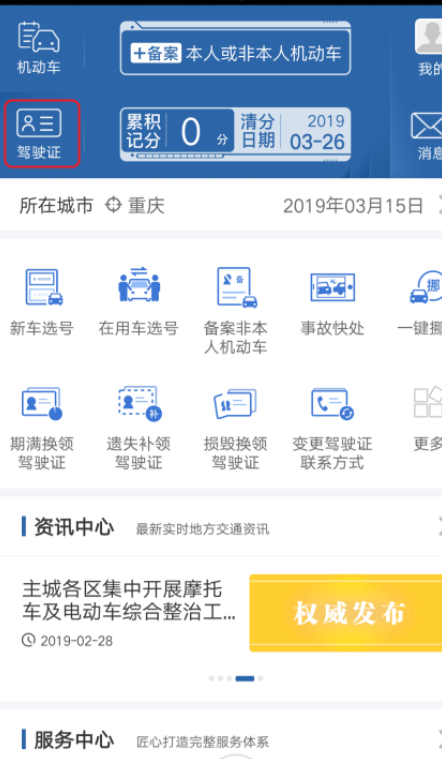Image resolution: width=442 pixels, height=759 pixels.
Task: Open 损毁换领驾驶证 service
Action: click(235, 428)
